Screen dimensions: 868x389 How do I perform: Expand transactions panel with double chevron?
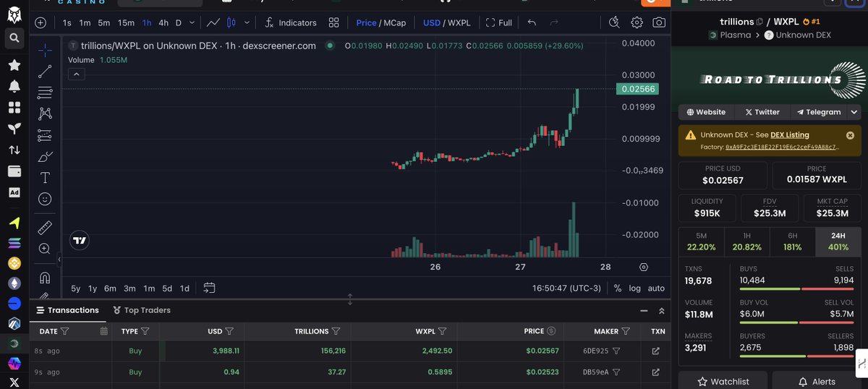pos(661,311)
